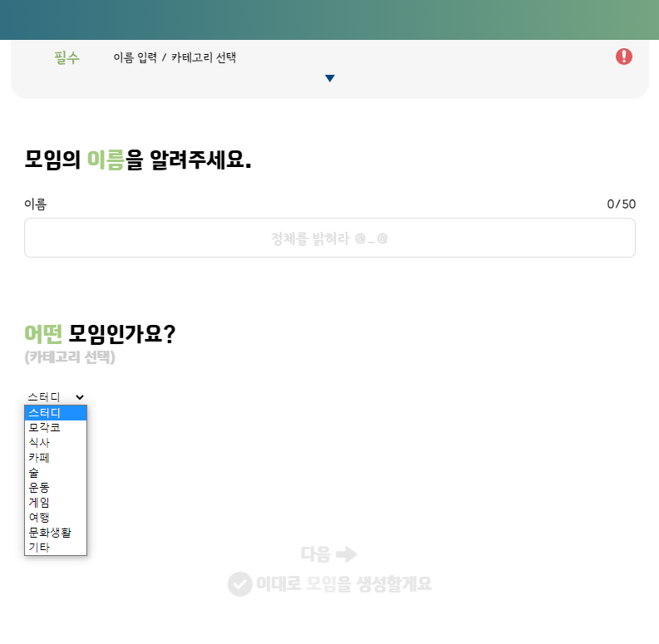Viewport: 659px width, 644px height.
Task: Click the 0/50 character counter
Action: (x=621, y=204)
